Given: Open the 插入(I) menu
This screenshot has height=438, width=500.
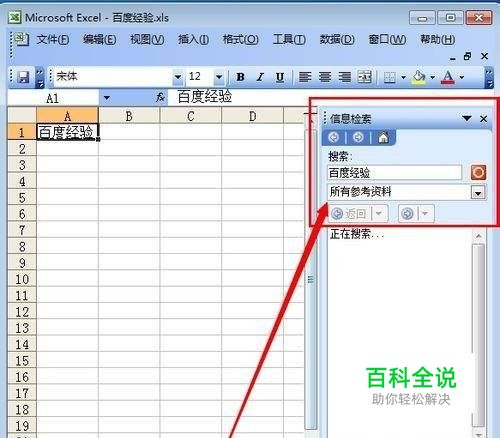Looking at the screenshot, I should 193,40.
